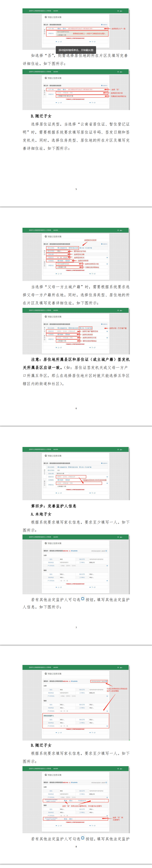The width and height of the screenshot is (152, 868).
Task: Click father's 姓名 field in page 8 first screenshot
Action: [69, 690]
